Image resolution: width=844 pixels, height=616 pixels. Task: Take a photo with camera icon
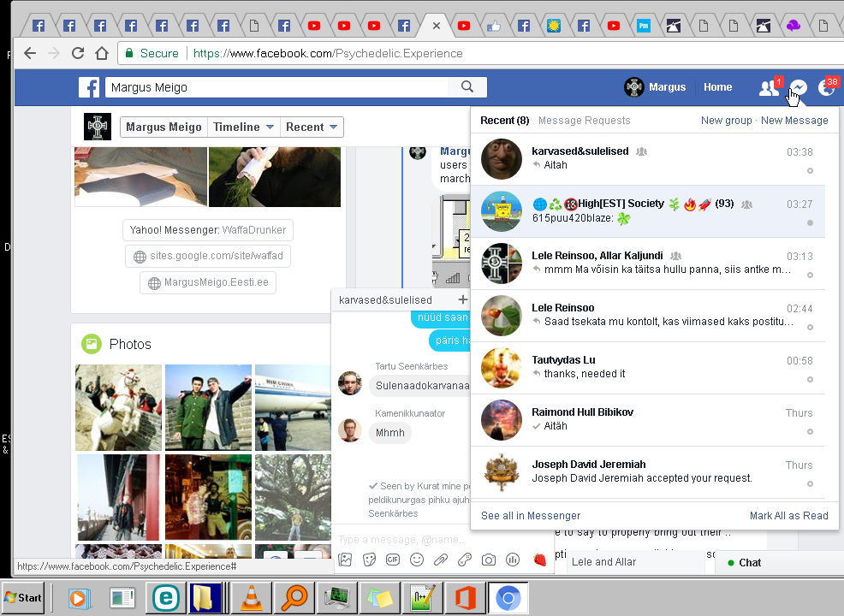click(489, 560)
